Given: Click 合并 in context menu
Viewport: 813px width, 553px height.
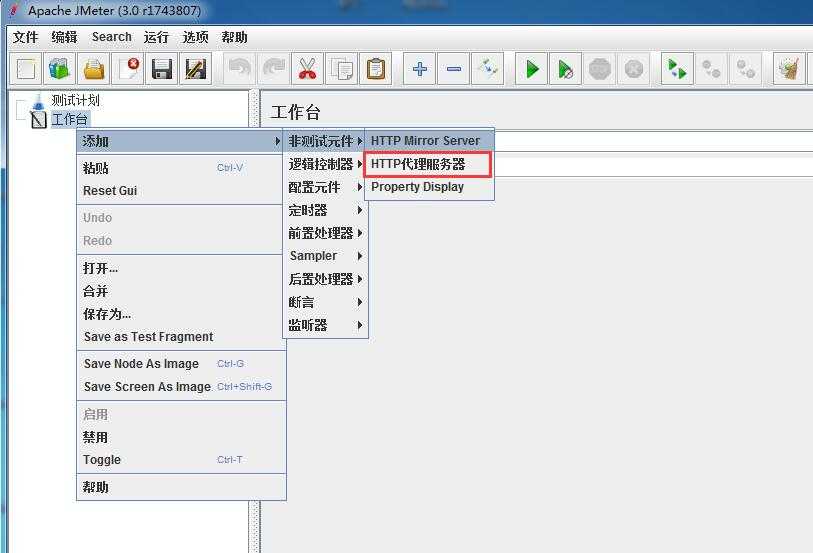Looking at the screenshot, I should (x=181, y=291).
